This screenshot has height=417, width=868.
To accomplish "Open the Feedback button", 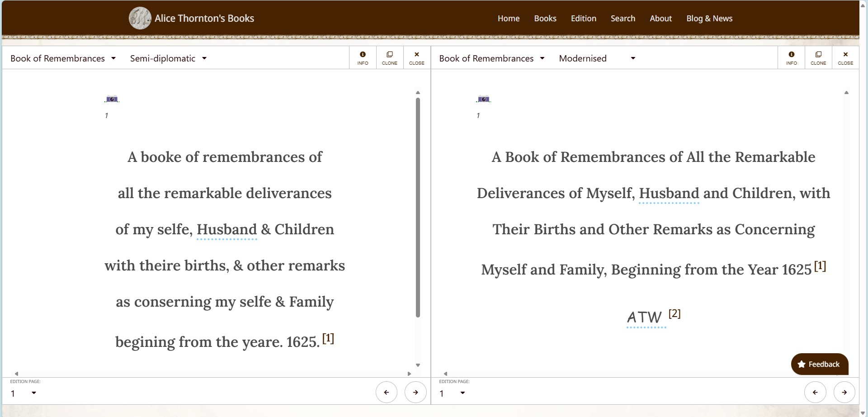I will point(819,364).
